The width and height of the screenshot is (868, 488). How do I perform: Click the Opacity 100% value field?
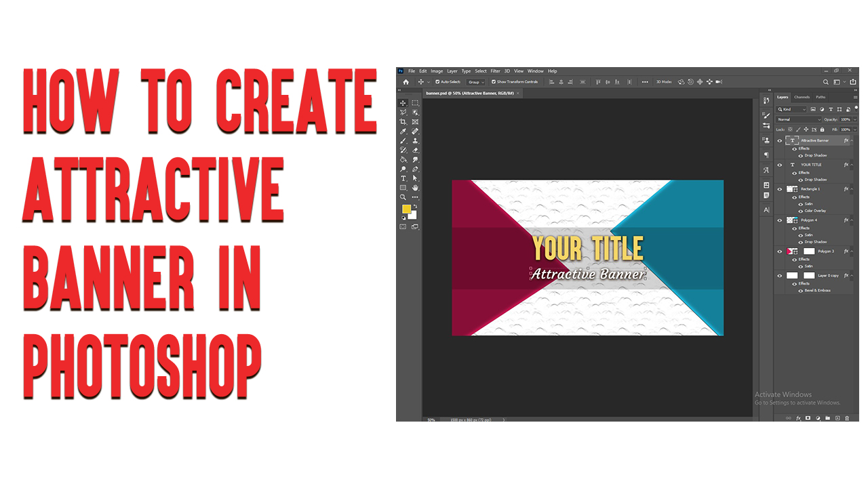pos(845,119)
